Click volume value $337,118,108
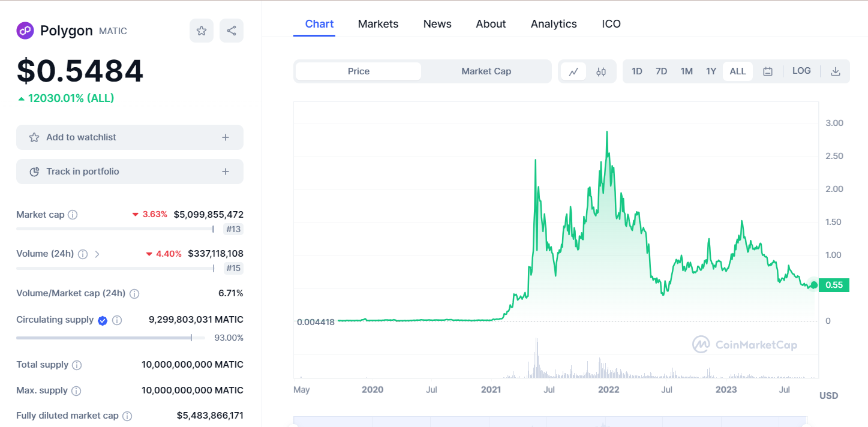Image resolution: width=868 pixels, height=427 pixels. coord(215,254)
